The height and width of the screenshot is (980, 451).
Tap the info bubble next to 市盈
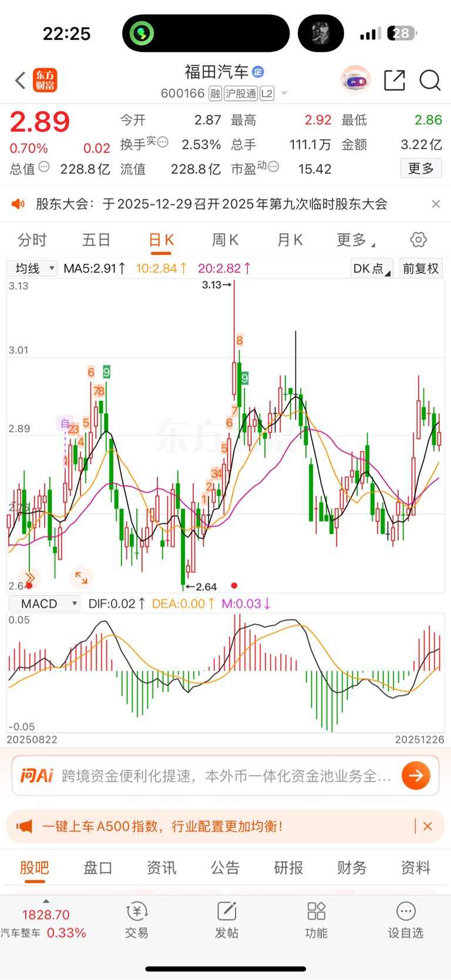pyautogui.click(x=273, y=167)
